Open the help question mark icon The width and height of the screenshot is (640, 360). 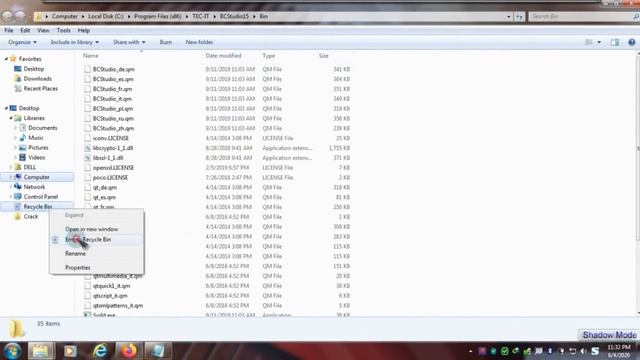click(x=631, y=42)
